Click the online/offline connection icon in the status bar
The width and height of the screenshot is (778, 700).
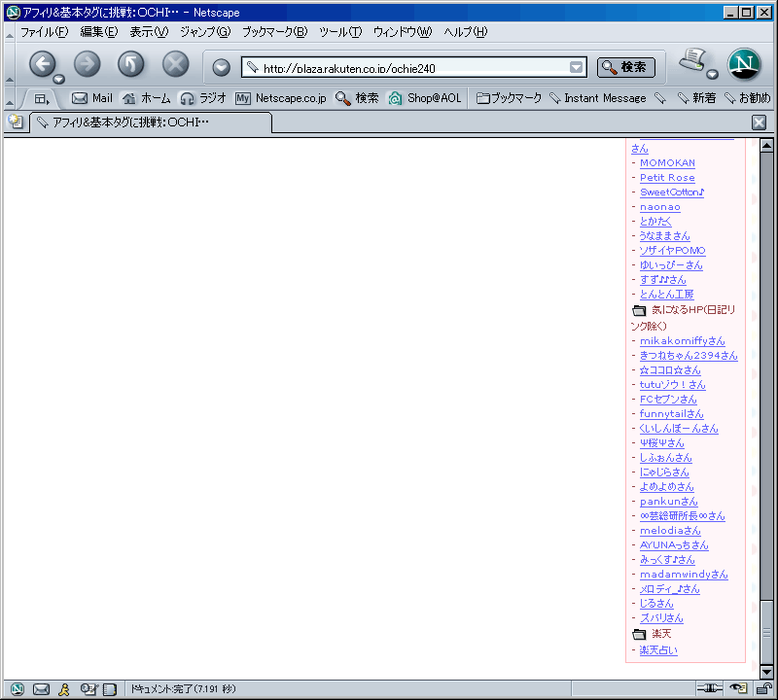pyautogui.click(x=710, y=688)
